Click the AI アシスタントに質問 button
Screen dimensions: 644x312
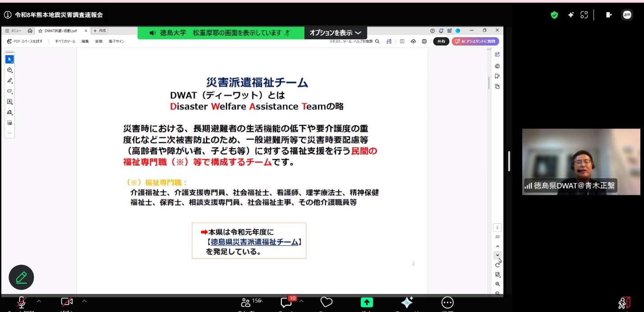pyautogui.click(x=475, y=41)
